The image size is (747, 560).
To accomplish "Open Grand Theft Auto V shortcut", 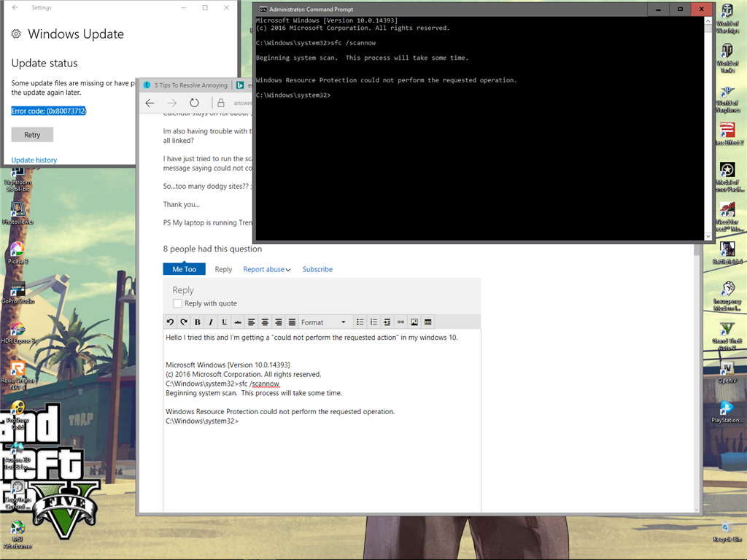I will pos(727,336).
